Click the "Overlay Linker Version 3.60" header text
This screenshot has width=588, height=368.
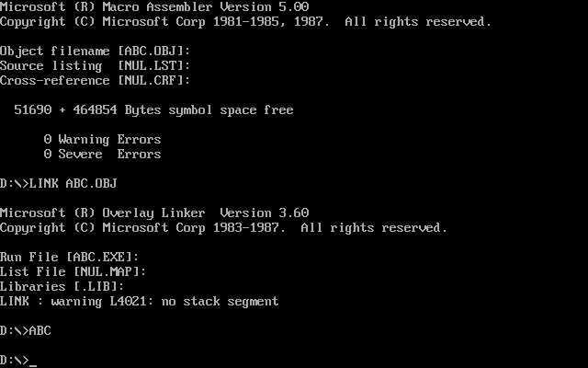tap(198, 213)
